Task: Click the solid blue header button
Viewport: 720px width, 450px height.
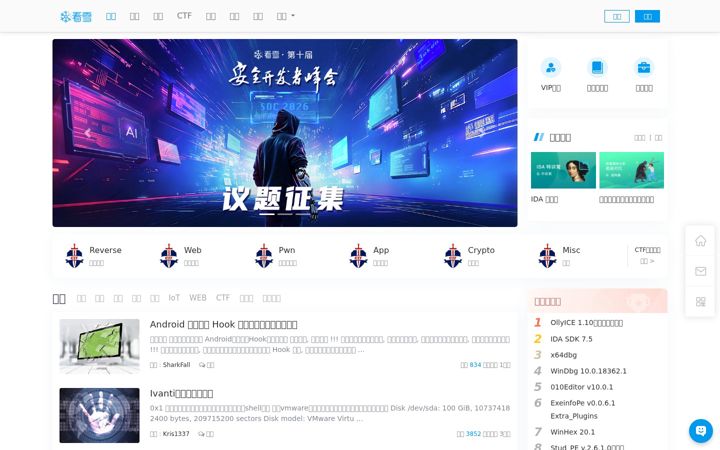Action: [x=647, y=17]
